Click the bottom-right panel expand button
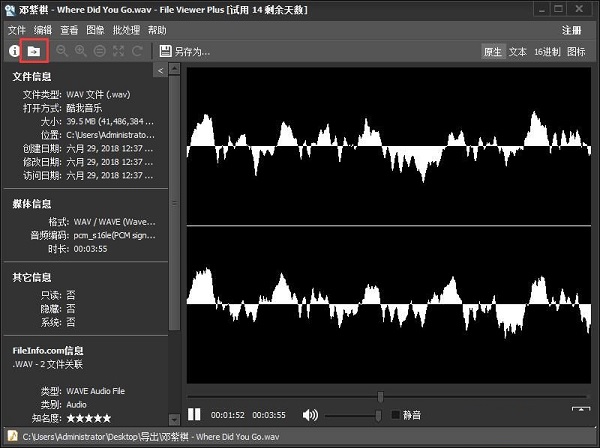 tap(579, 409)
